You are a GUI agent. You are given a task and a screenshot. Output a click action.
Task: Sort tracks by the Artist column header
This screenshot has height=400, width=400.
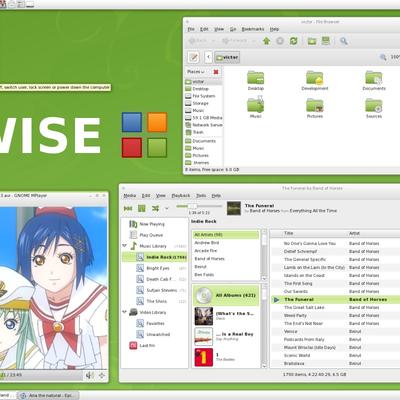pos(354,233)
